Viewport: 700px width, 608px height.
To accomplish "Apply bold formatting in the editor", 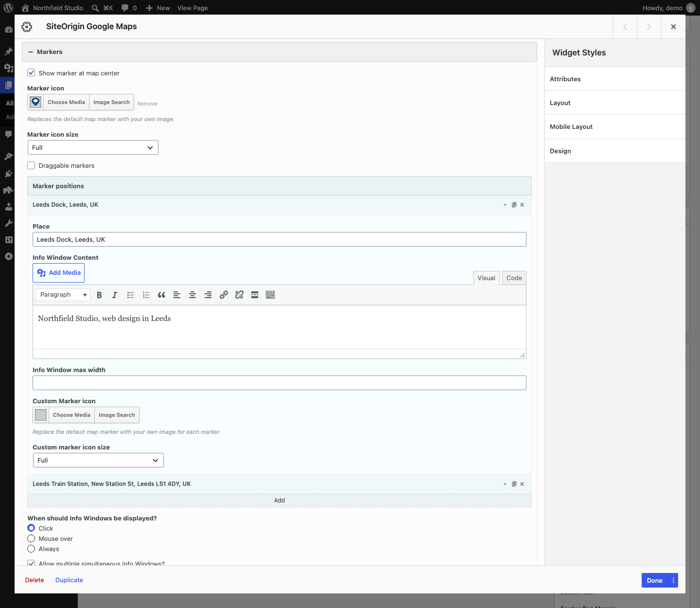I will coord(99,295).
